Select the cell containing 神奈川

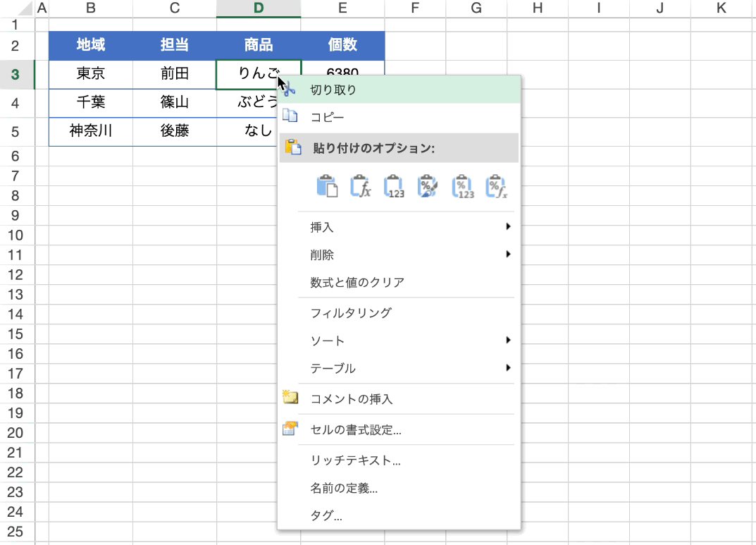pyautogui.click(x=91, y=132)
